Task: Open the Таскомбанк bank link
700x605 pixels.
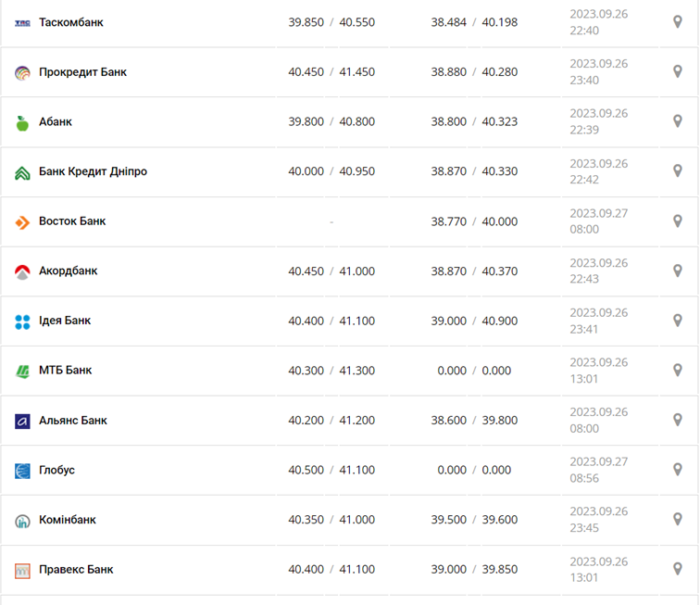Action: coord(71,21)
